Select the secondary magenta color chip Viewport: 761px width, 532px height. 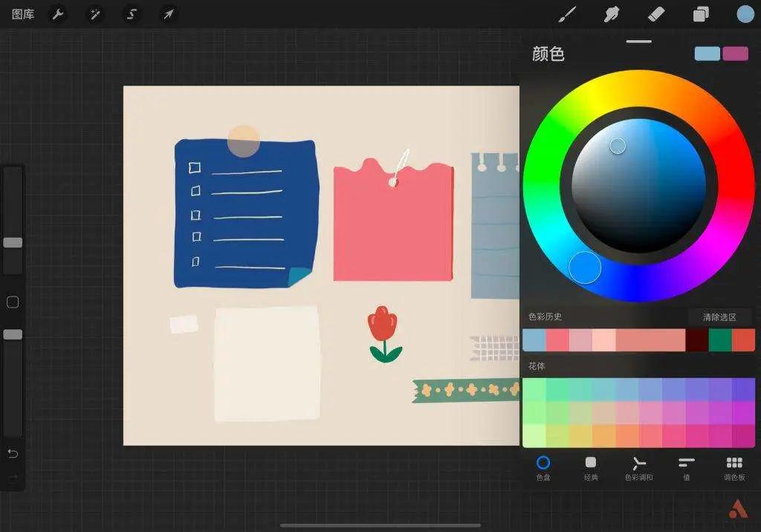[735, 53]
